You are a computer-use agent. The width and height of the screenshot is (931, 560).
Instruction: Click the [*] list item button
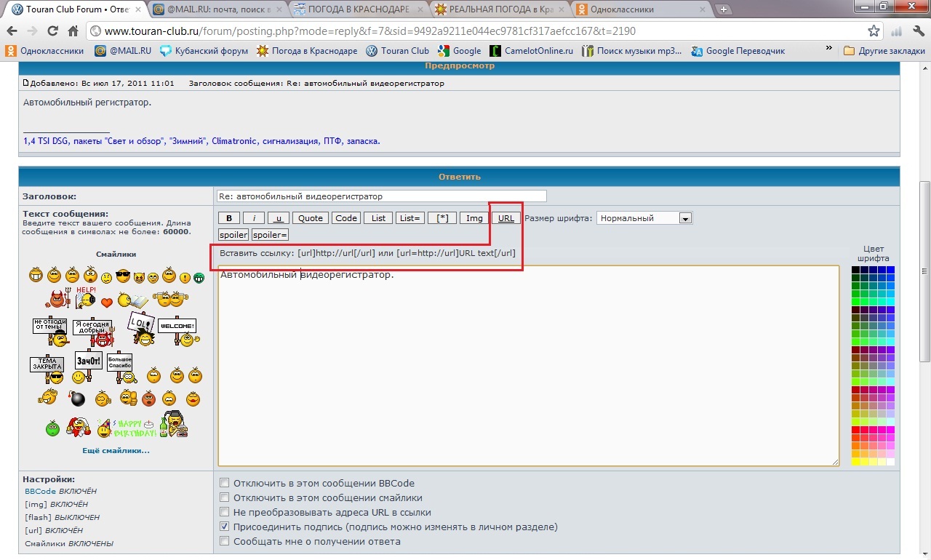(442, 218)
